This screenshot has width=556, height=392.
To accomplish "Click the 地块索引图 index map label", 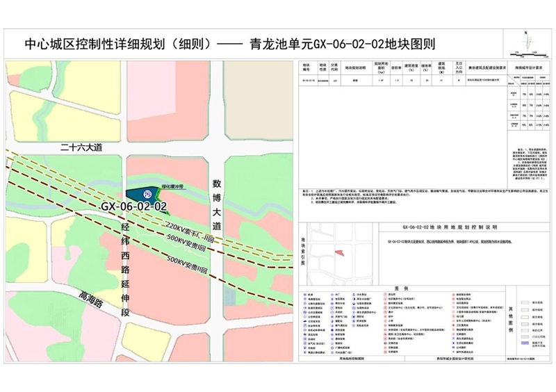I will 303,251.
